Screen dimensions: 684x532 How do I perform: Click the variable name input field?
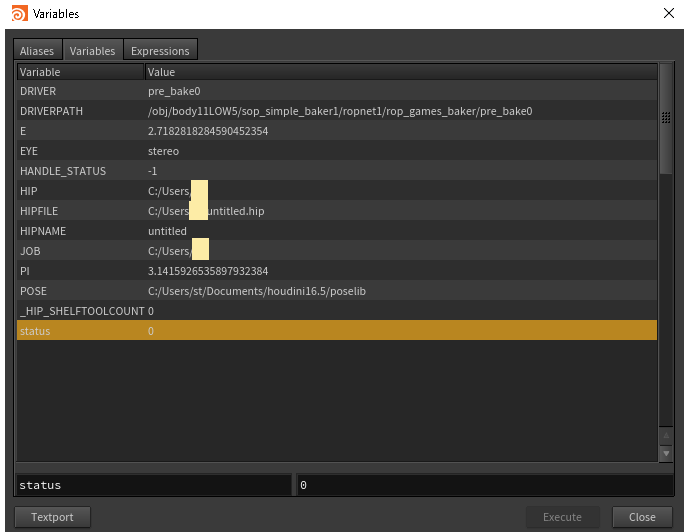(154, 485)
